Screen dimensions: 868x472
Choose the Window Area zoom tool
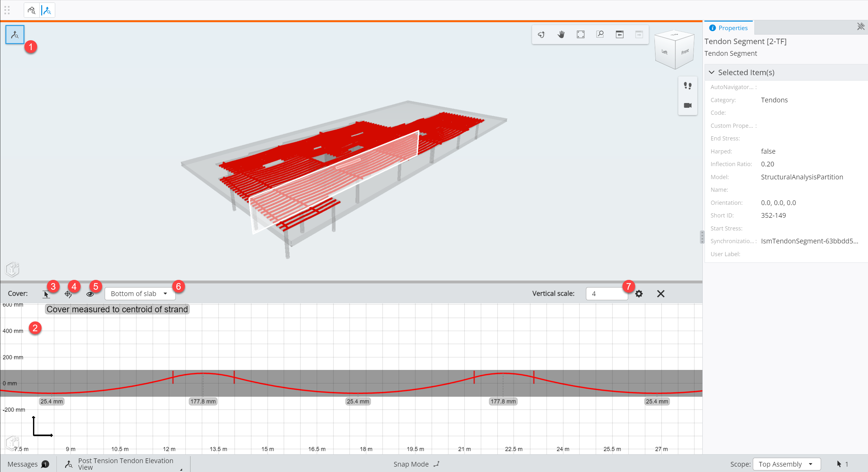[600, 34]
